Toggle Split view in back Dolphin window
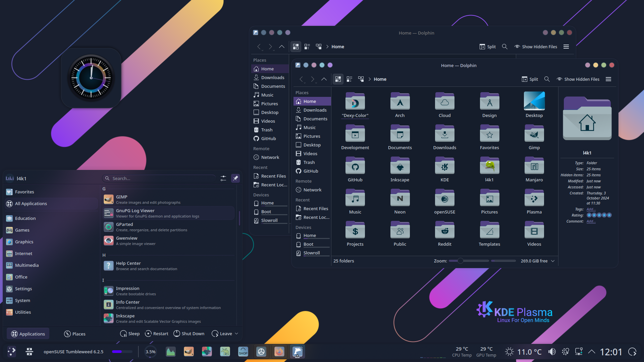The height and width of the screenshot is (362, 644). (x=488, y=47)
